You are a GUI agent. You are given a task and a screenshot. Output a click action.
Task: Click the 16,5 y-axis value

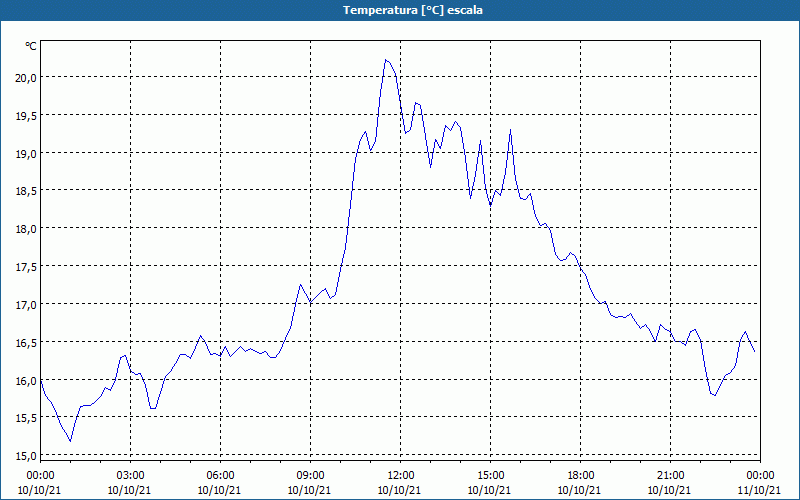click(26, 343)
